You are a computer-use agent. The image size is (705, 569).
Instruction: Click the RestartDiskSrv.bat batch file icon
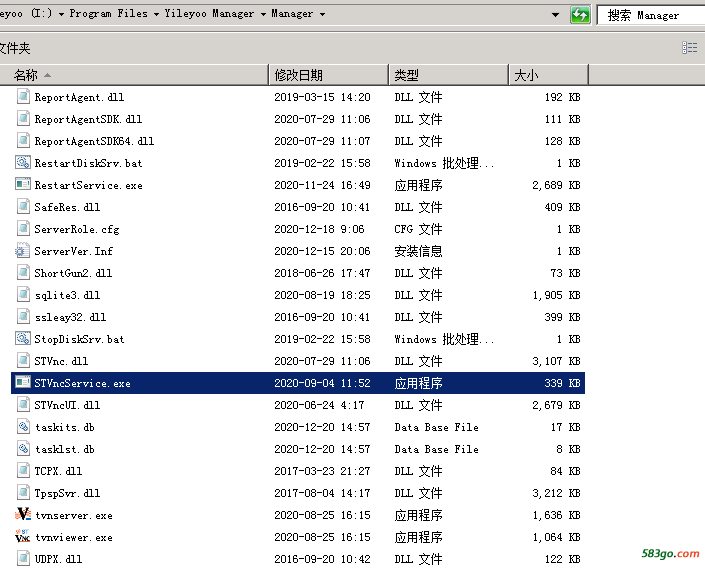pyautogui.click(x=23, y=162)
